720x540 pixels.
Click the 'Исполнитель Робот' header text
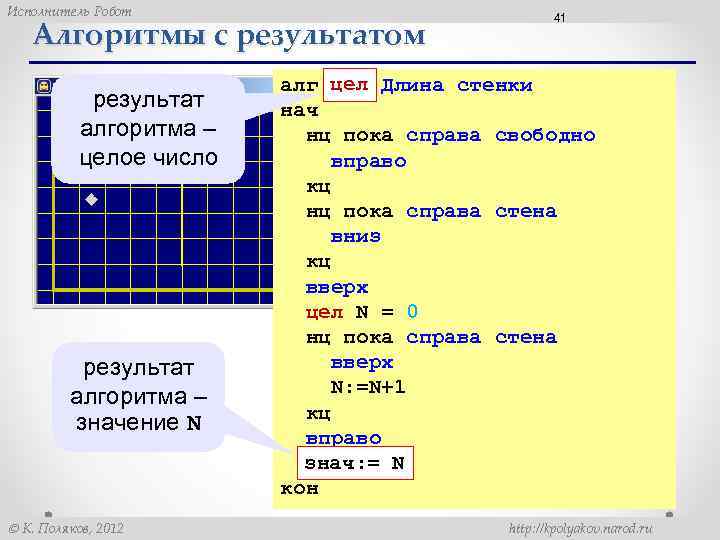click(x=69, y=11)
